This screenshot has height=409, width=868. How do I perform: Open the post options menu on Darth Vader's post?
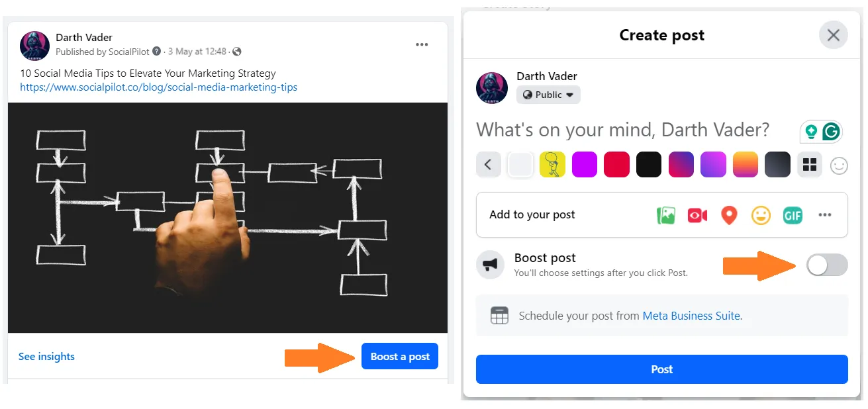(x=422, y=44)
